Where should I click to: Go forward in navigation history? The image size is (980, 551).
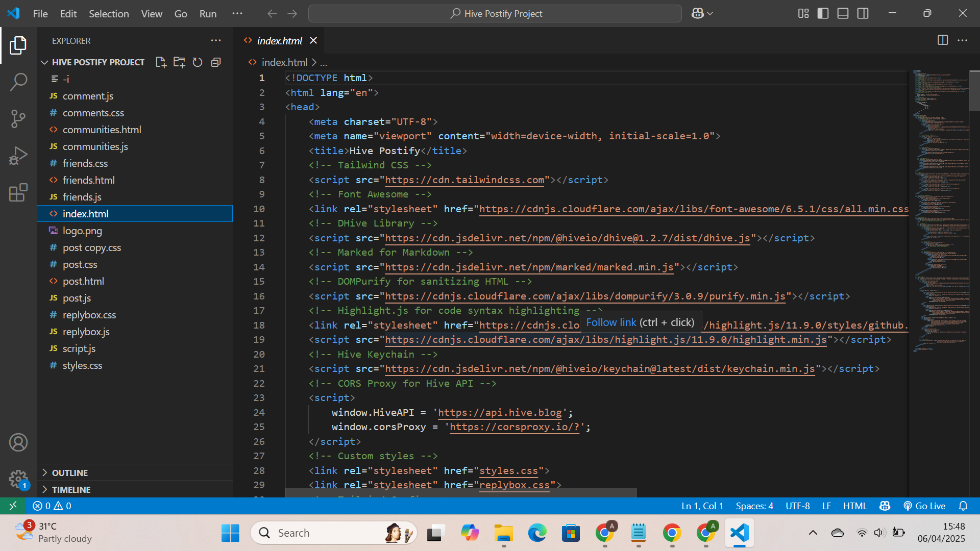[x=292, y=14]
